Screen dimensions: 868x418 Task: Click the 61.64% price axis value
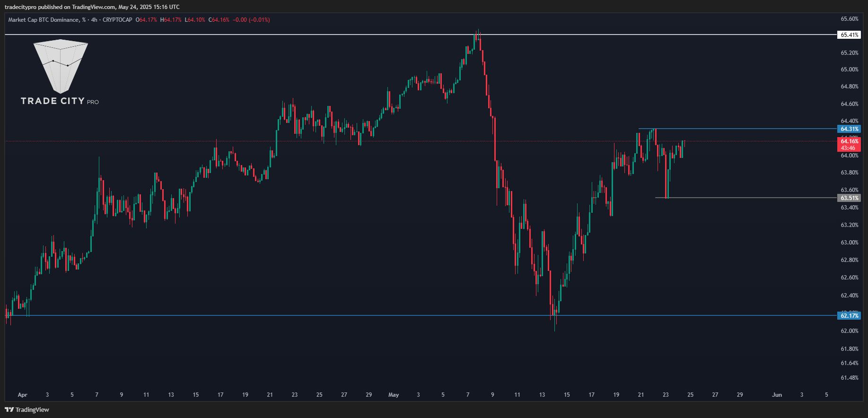coord(849,363)
